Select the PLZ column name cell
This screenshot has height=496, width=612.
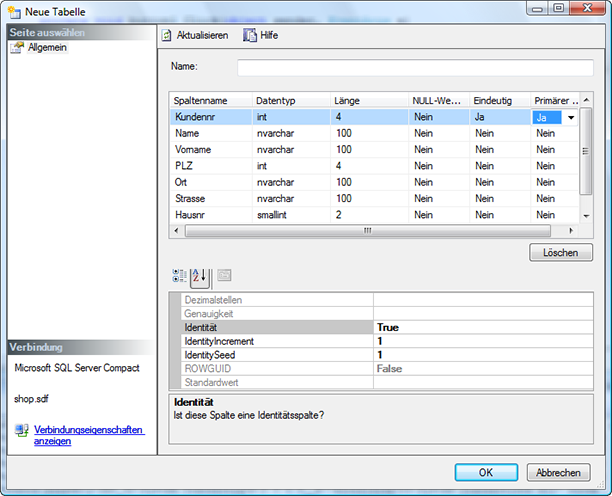(211, 166)
